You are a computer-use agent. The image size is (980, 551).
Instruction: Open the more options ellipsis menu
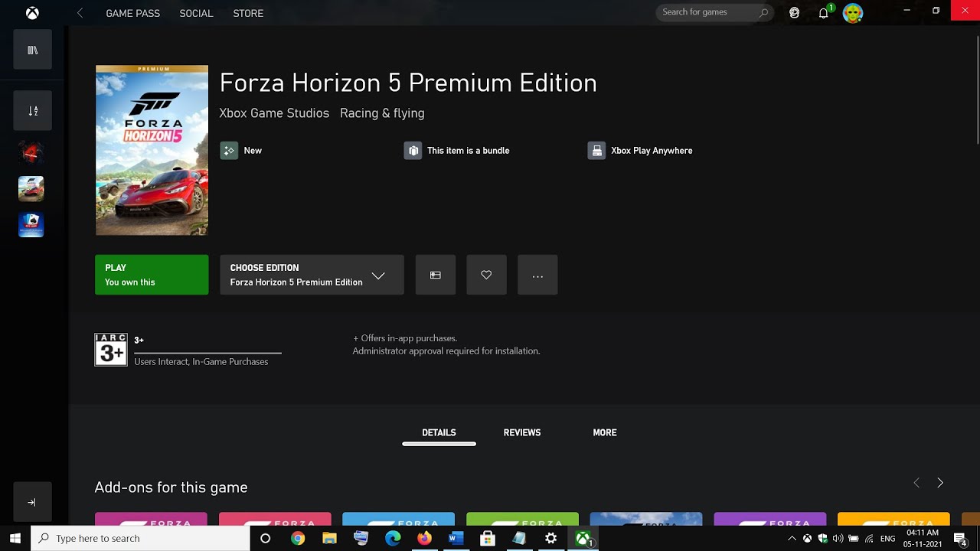[537, 275]
